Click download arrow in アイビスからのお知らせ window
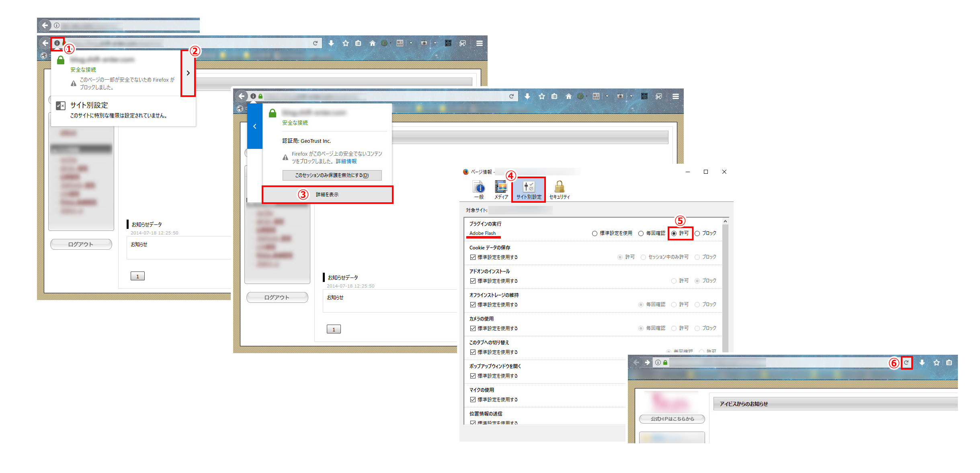The image size is (980, 473). 922,362
